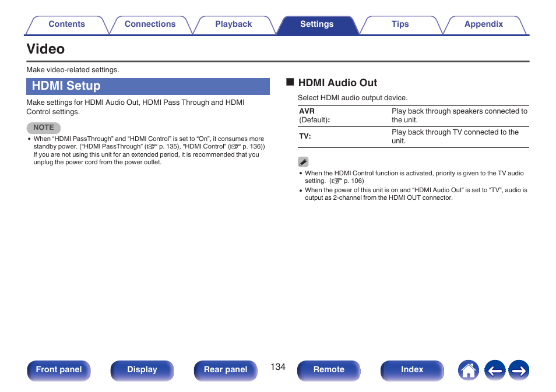Click the page number 134

[x=277, y=367]
